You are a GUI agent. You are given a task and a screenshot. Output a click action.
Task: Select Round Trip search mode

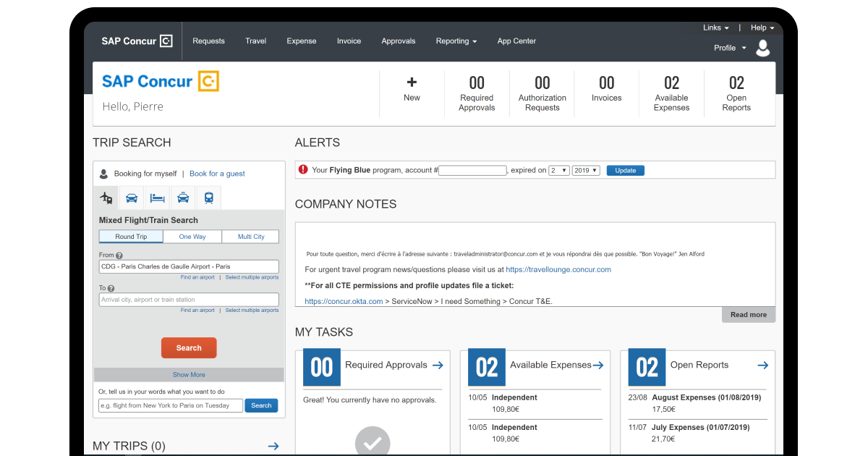pos(130,236)
